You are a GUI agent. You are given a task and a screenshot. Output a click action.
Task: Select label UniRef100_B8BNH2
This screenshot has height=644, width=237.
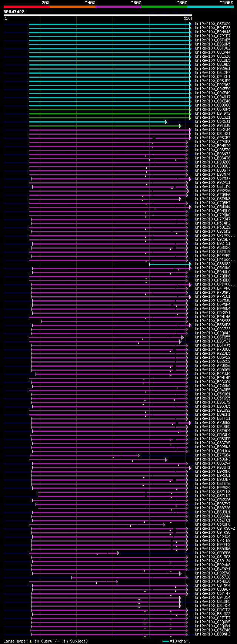[x=213, y=634]
